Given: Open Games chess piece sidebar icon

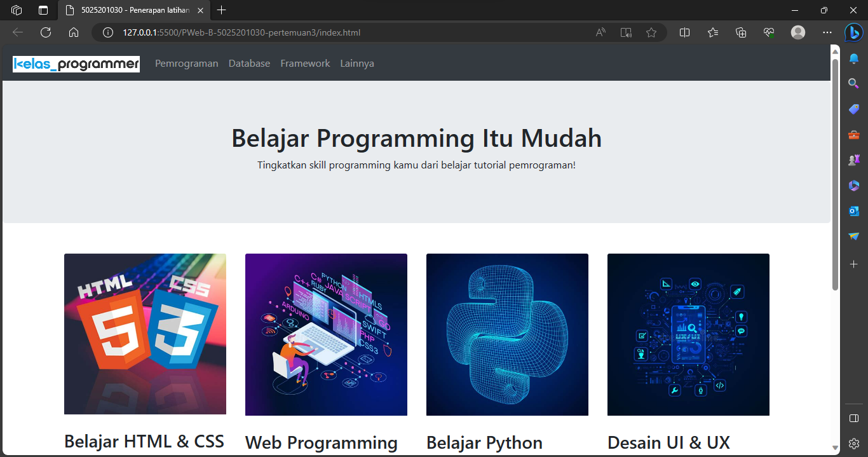Looking at the screenshot, I should [x=854, y=160].
